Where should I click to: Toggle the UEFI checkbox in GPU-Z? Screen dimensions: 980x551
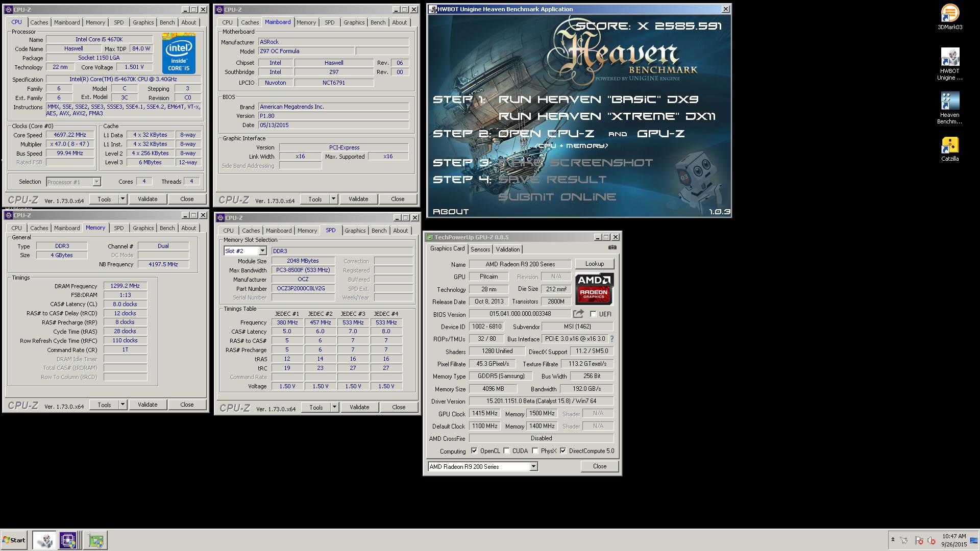pos(593,314)
